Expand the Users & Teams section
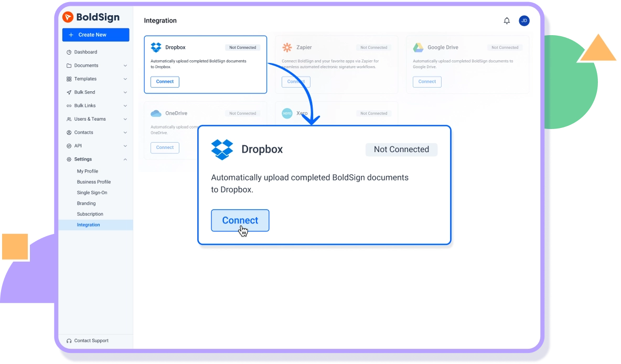This screenshot has width=621, height=364. coord(125,119)
